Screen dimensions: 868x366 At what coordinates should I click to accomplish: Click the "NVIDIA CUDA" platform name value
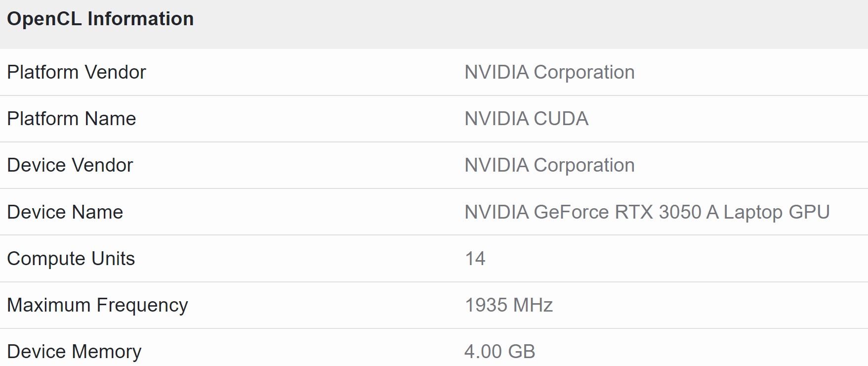pos(526,119)
